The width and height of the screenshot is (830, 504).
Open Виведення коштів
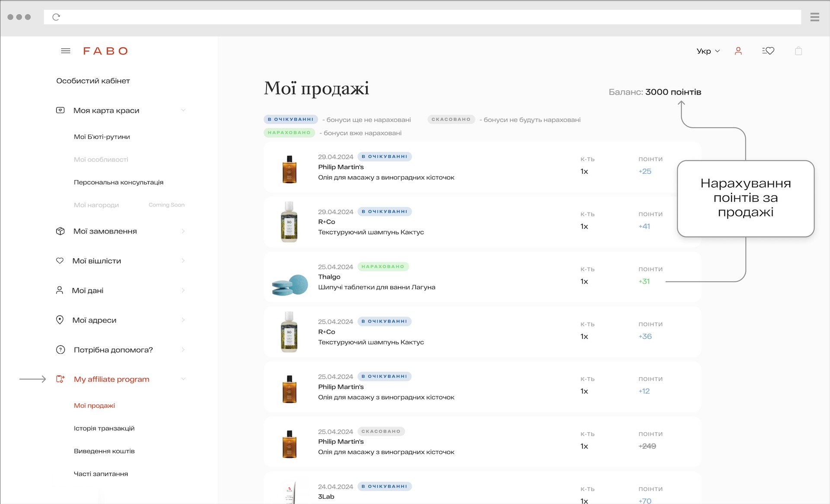(104, 451)
